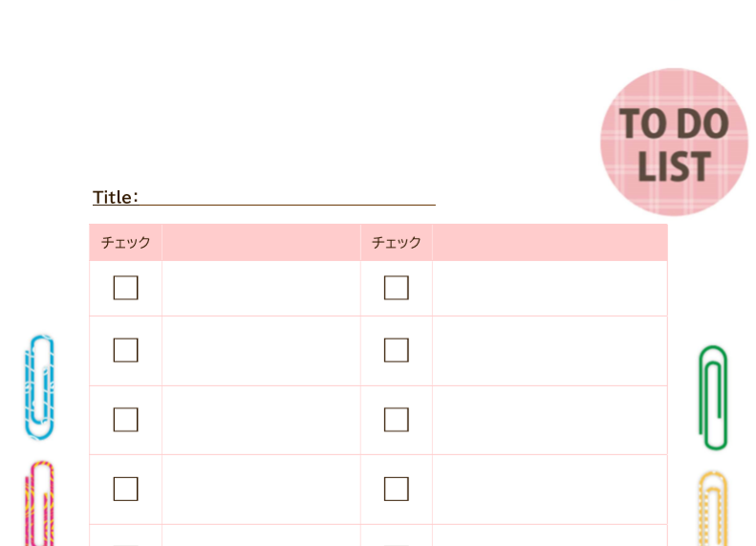Tick the fourth row's right-column checkbox
The image size is (756, 546).
pyautogui.click(x=397, y=489)
